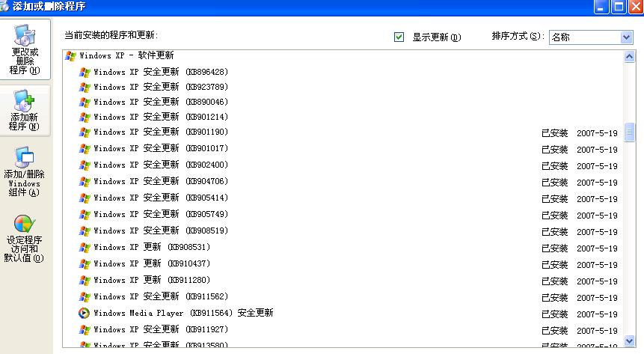Close the 添加或删除程序 window

point(636,7)
